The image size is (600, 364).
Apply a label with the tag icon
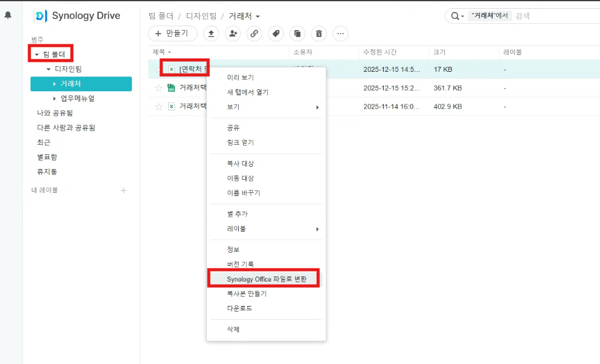(276, 34)
